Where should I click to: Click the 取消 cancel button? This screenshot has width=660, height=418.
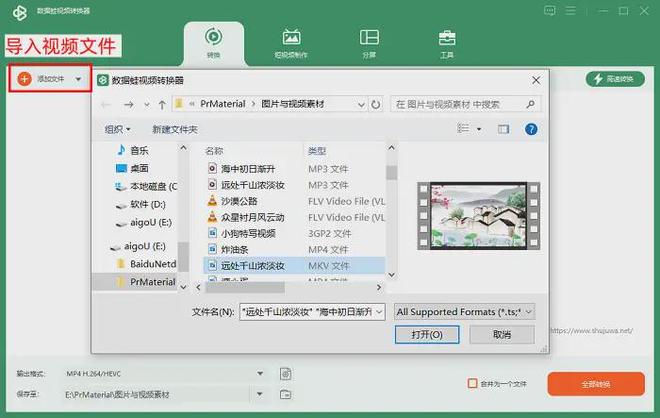pos(502,335)
